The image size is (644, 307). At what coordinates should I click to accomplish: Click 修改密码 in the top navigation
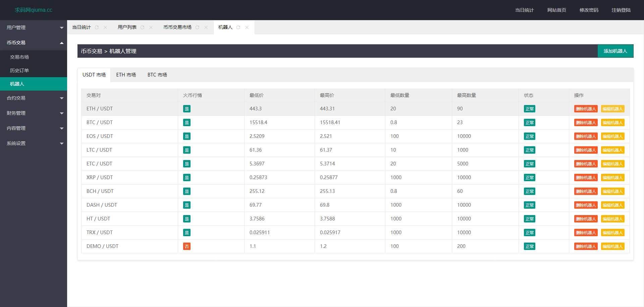coord(589,10)
